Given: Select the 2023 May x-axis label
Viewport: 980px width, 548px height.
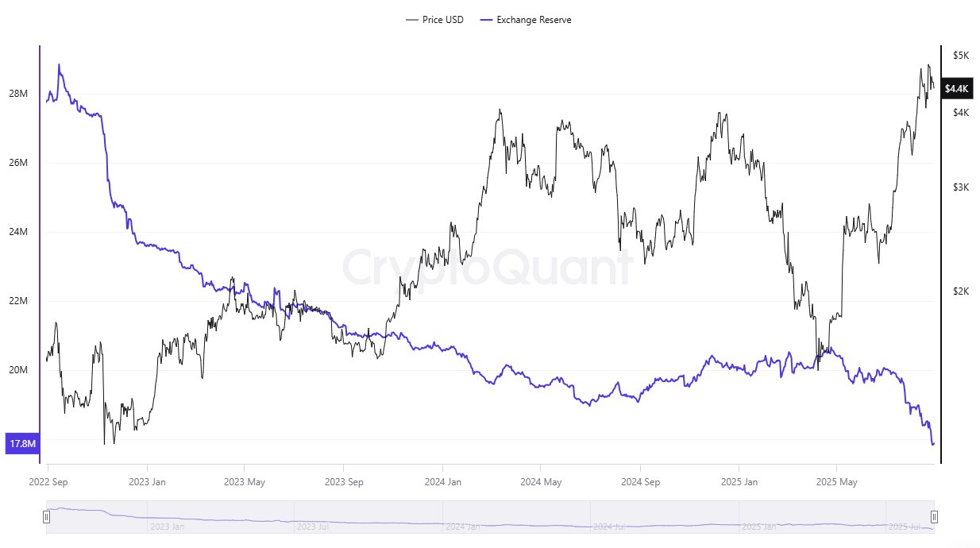Looking at the screenshot, I should pos(245,481).
